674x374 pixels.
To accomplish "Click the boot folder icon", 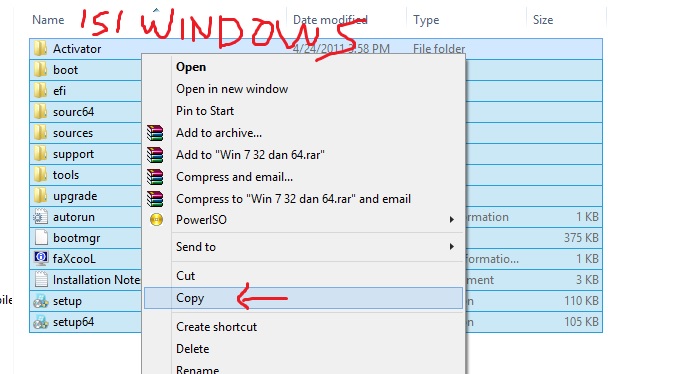I will [x=40, y=70].
